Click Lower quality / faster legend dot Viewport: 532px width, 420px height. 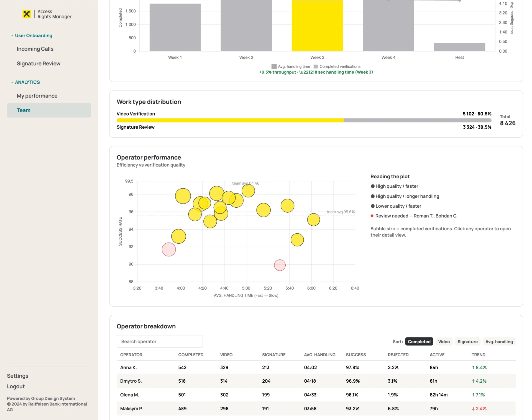[373, 206]
